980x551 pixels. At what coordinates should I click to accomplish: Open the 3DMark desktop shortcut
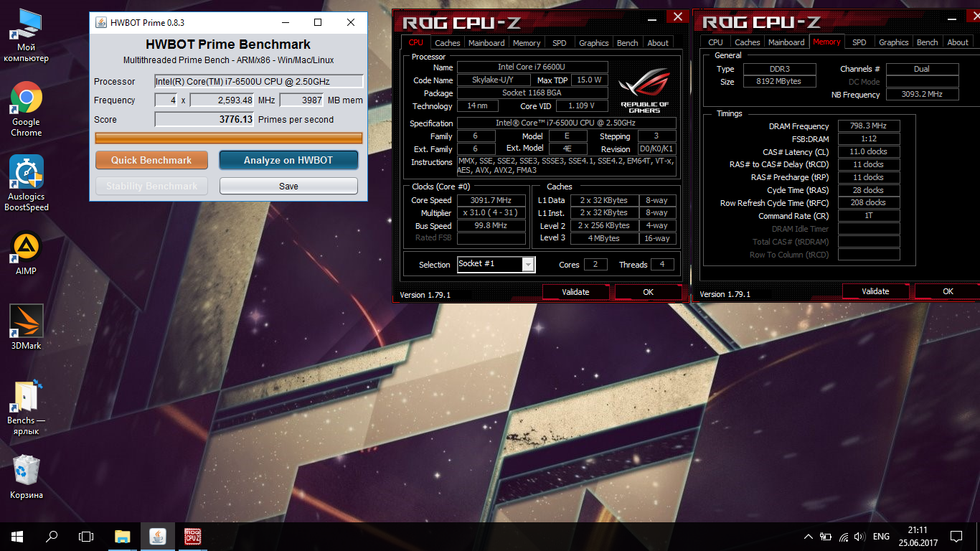pos(27,327)
